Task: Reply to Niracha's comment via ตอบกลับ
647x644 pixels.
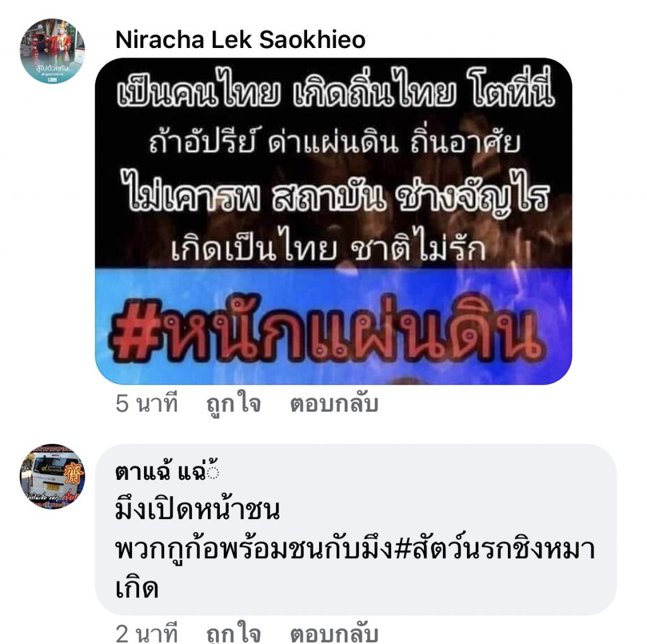Action: pos(334,403)
